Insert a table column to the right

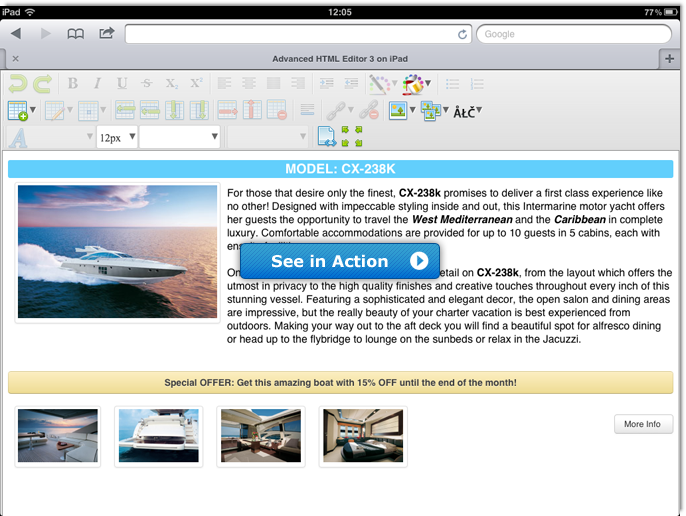tap(199, 110)
